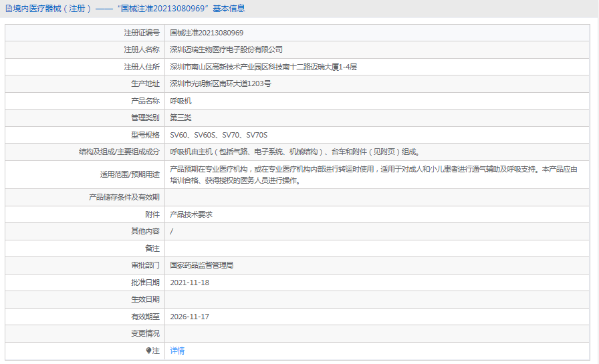Select registration number 国械注准20213080969 value in table
This screenshot has height=364, width=599.
tap(207, 33)
